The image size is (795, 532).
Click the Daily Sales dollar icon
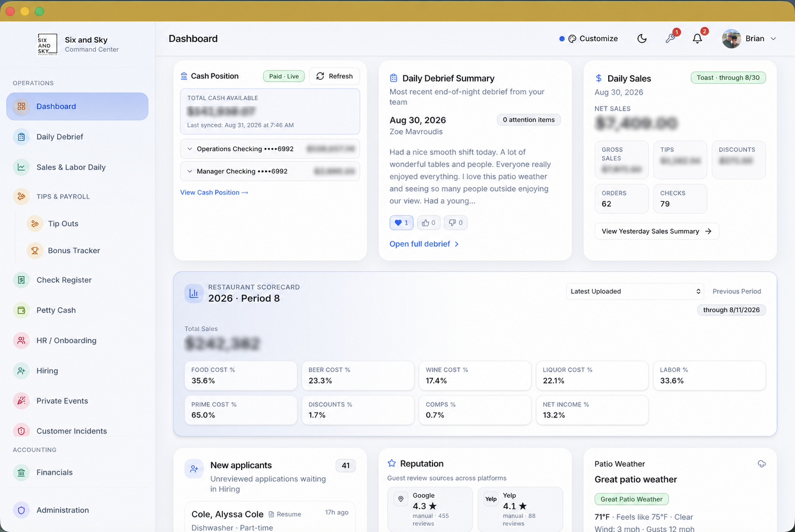click(599, 78)
